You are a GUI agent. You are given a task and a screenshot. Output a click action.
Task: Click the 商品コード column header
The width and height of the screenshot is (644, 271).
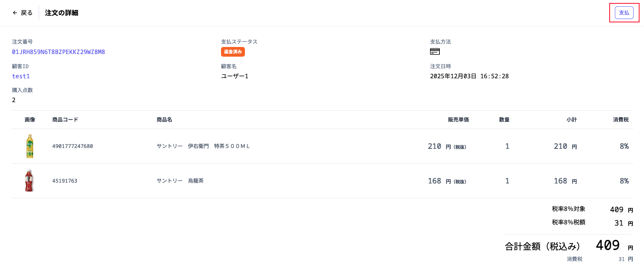[x=65, y=120]
